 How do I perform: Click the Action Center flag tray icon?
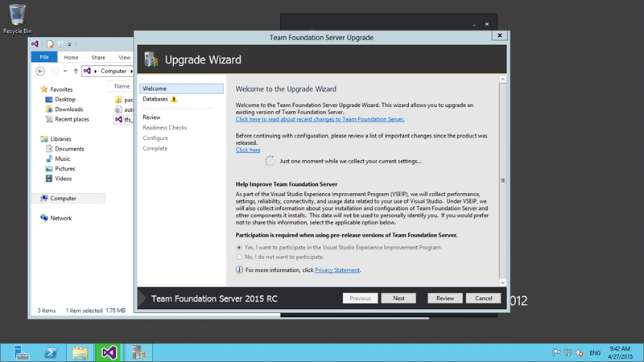(x=556, y=352)
